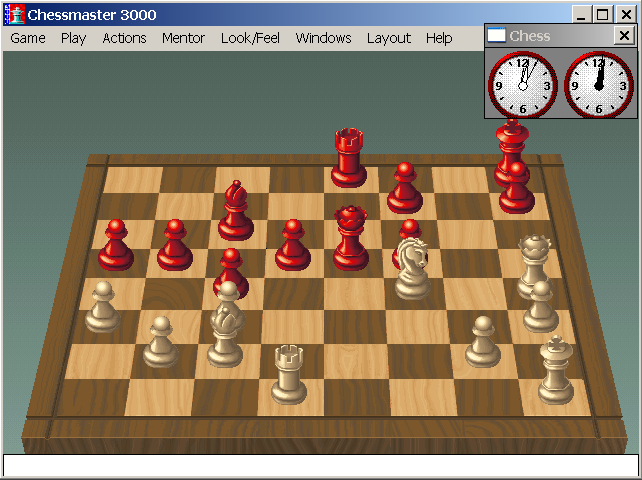The image size is (642, 480).
Task: Maximize the Chessmaster 3000 window
Action: pyautogui.click(x=603, y=15)
